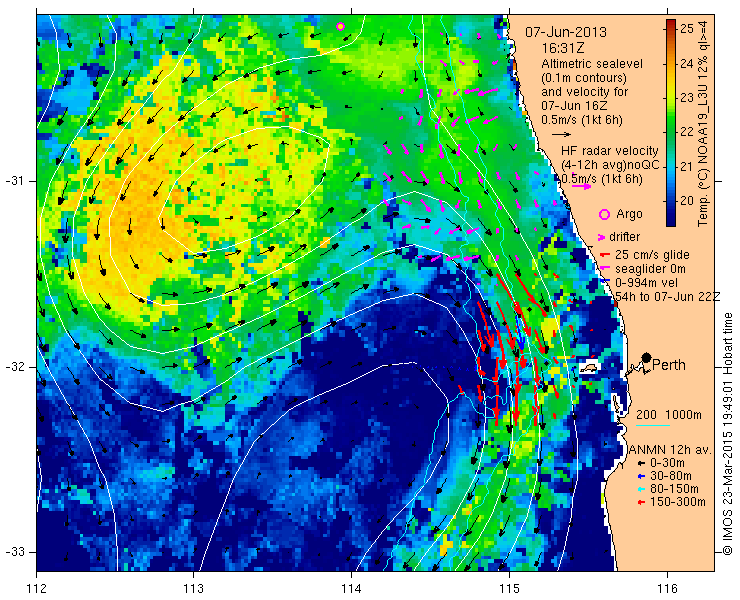Click the time text 16:31Z

(563, 48)
